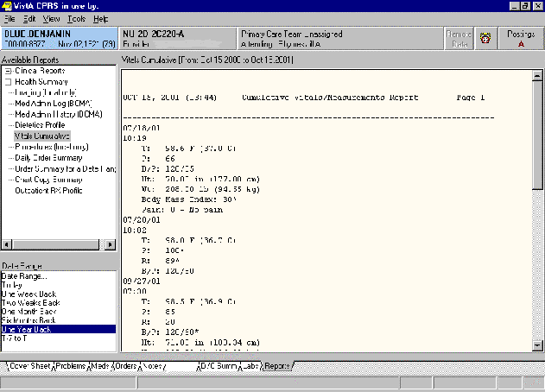
Task: Select Med Admin History (BCMA) report
Action: click(x=59, y=114)
